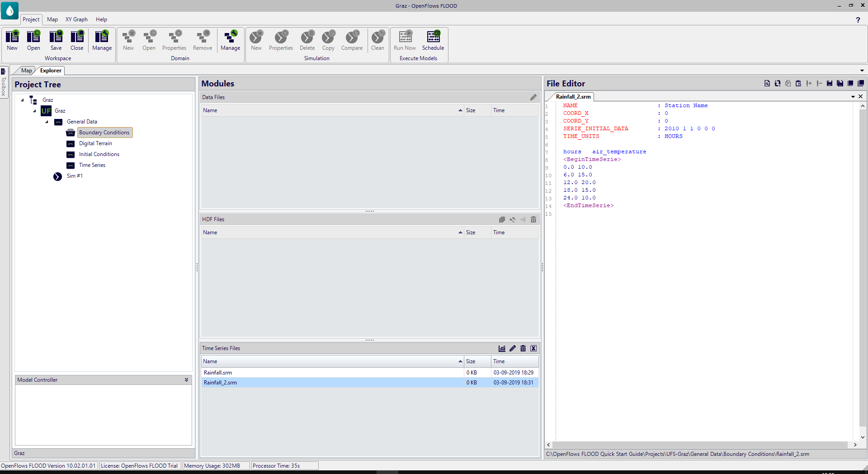Click Run Now under Execute Models
Screen dimensions: 868x474
pyautogui.click(x=405, y=40)
